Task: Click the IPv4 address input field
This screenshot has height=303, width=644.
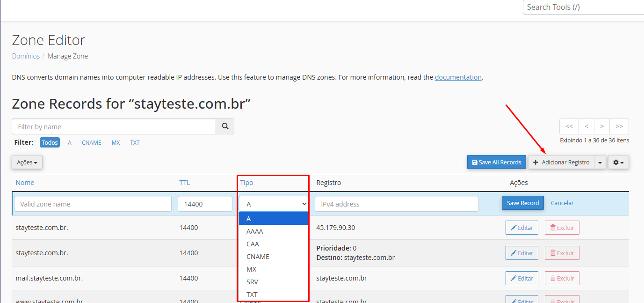Action: (396, 204)
